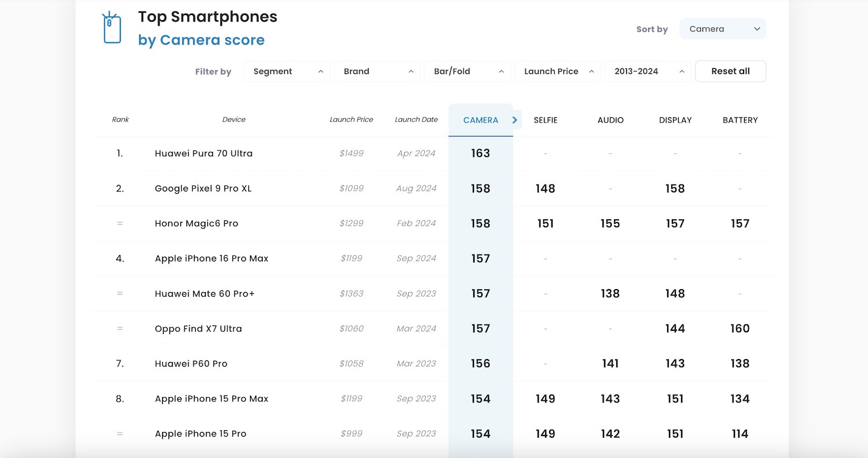Click iPhone 15 Pro Max audio score 143

tap(610, 399)
